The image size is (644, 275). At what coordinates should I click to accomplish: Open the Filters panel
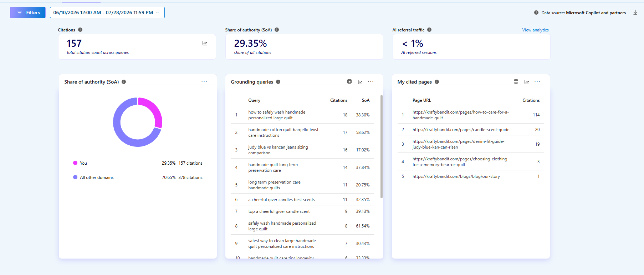pos(28,12)
